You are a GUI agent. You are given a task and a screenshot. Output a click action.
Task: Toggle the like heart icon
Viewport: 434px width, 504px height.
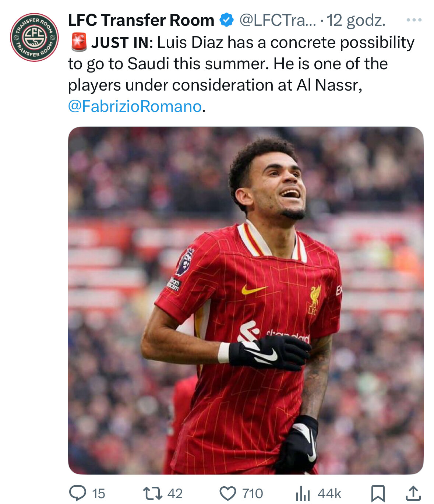(228, 493)
